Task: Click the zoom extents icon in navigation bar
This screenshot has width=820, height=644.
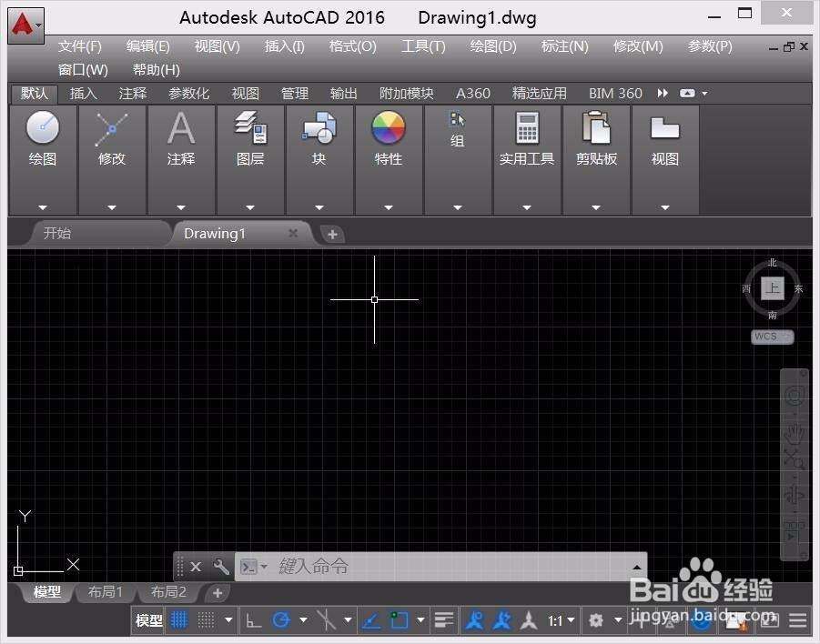Action: coord(794,459)
